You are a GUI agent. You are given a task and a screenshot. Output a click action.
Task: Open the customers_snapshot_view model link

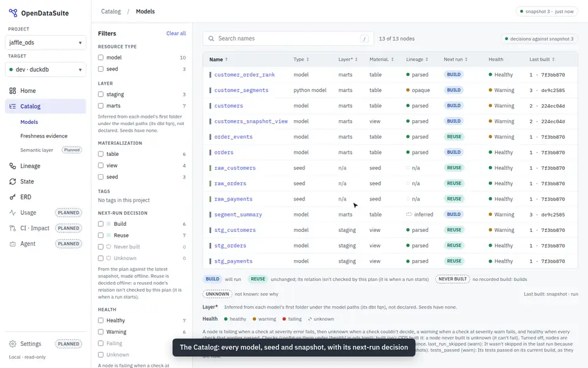pos(251,121)
